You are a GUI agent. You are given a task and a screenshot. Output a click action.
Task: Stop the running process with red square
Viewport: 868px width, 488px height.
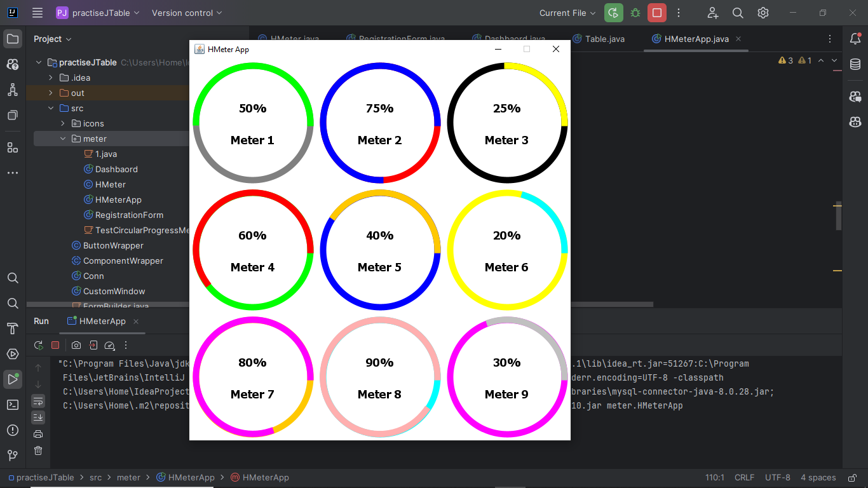[657, 13]
